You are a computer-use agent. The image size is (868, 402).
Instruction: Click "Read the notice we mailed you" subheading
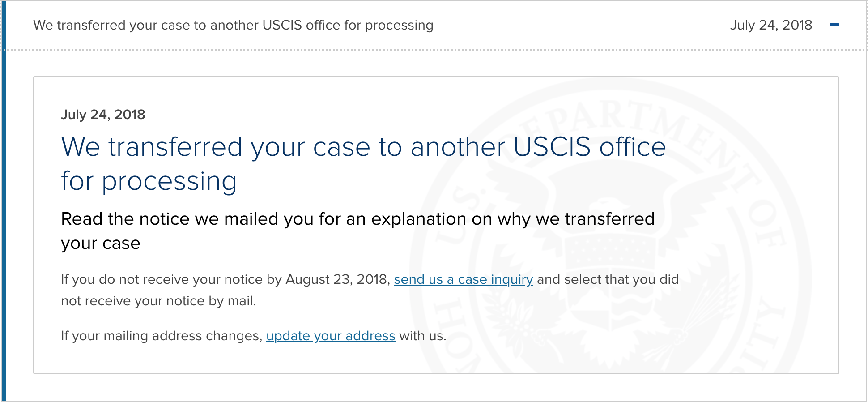tap(358, 231)
